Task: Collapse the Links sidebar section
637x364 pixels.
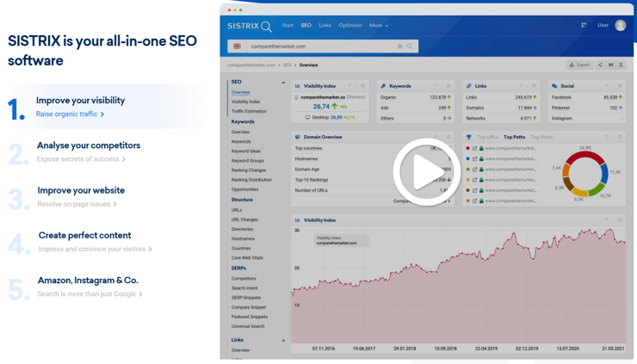Action: 283,341
